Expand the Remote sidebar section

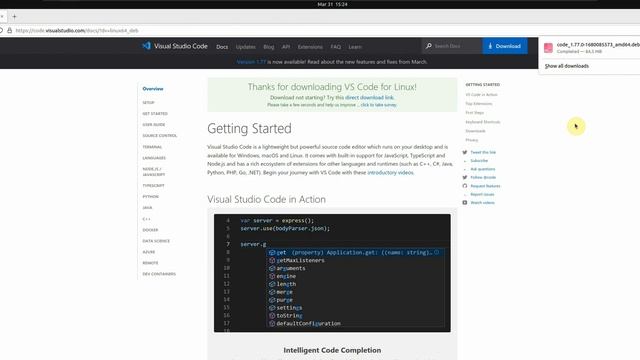150,263
